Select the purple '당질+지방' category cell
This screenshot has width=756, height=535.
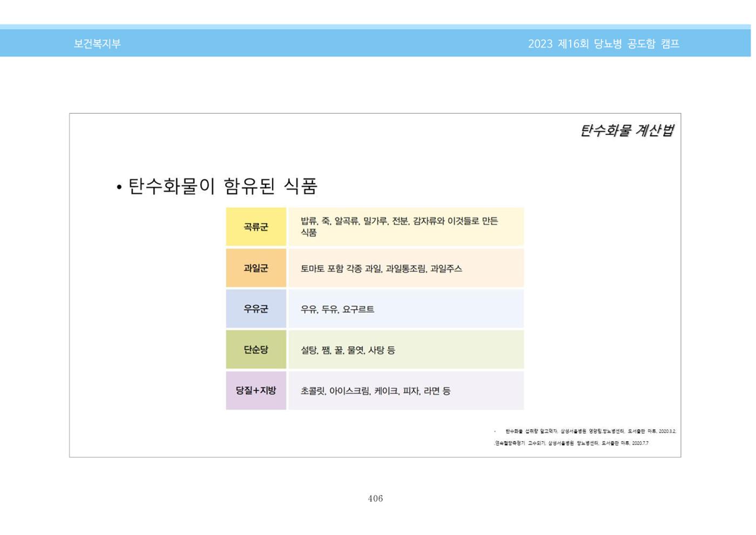(x=256, y=390)
